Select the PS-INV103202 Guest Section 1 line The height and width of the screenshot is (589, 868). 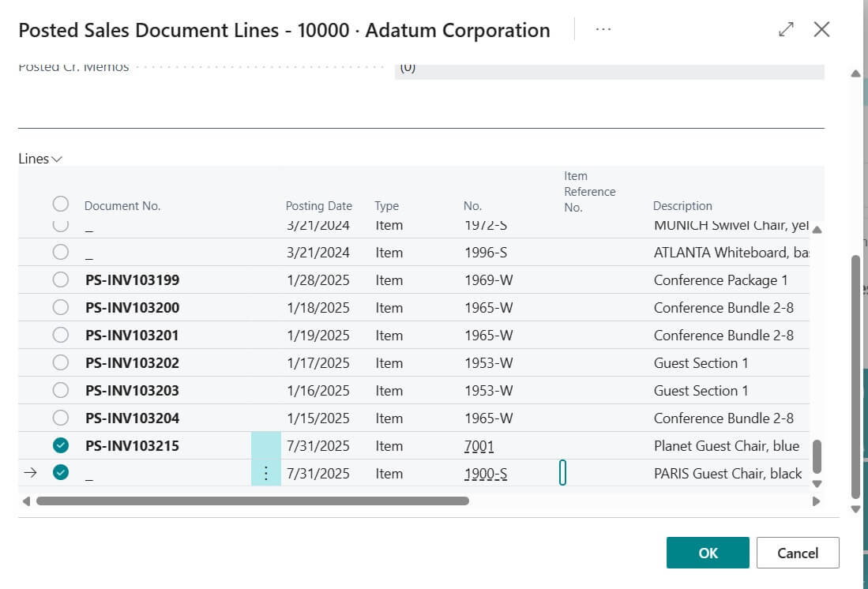[x=61, y=362]
